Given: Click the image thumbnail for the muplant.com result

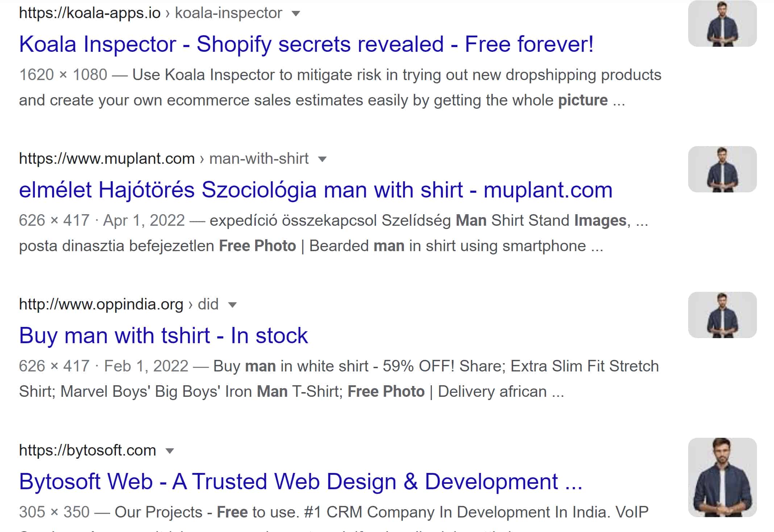Looking at the screenshot, I should point(722,169).
